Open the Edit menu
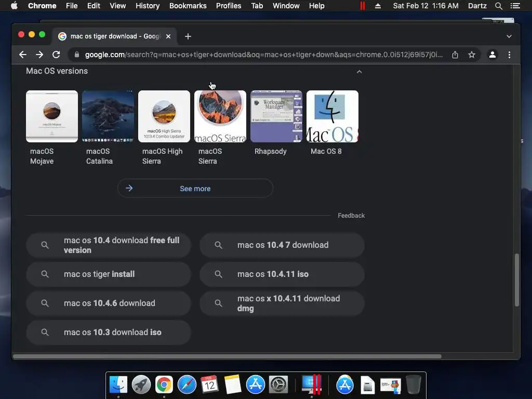Image resolution: width=532 pixels, height=399 pixels. 94,6
